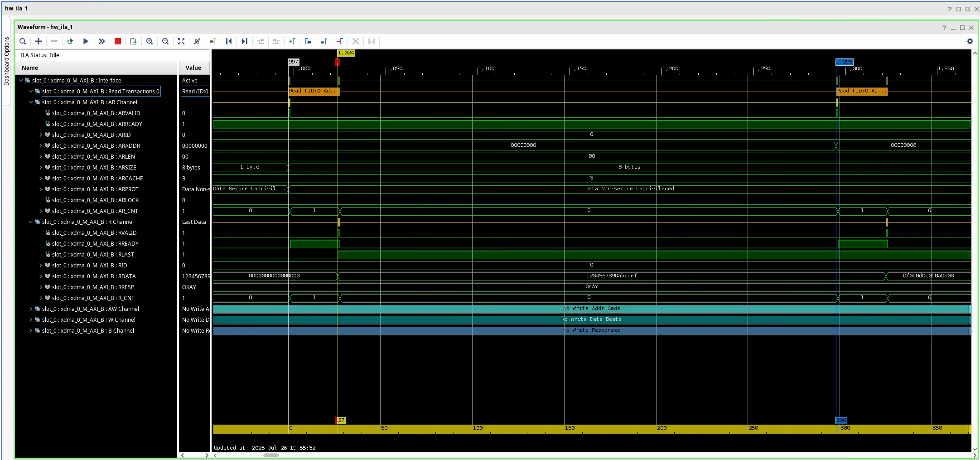Click the Search icon in waveform toolbar
Image resolution: width=980 pixels, height=460 pixels.
23,41
